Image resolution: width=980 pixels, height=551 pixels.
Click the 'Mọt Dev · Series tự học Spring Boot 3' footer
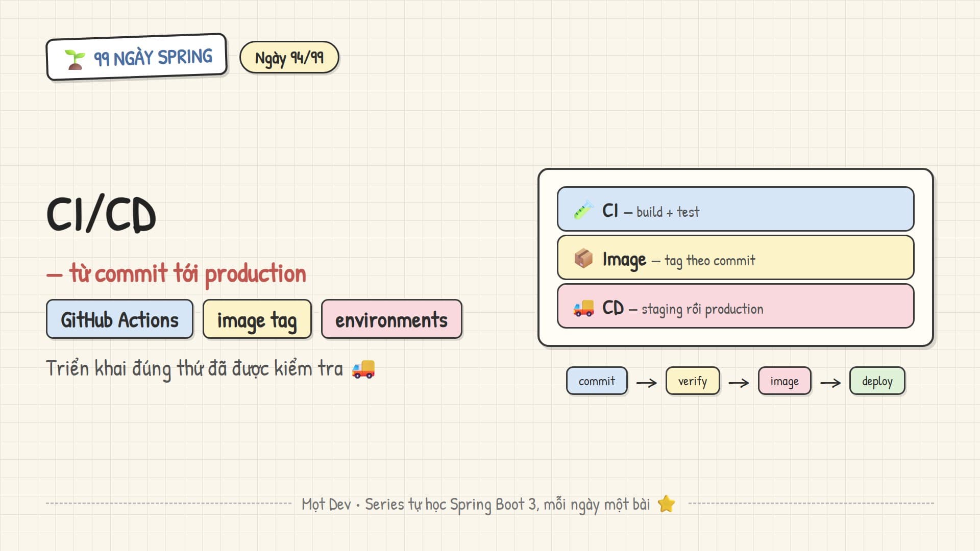coord(476,505)
